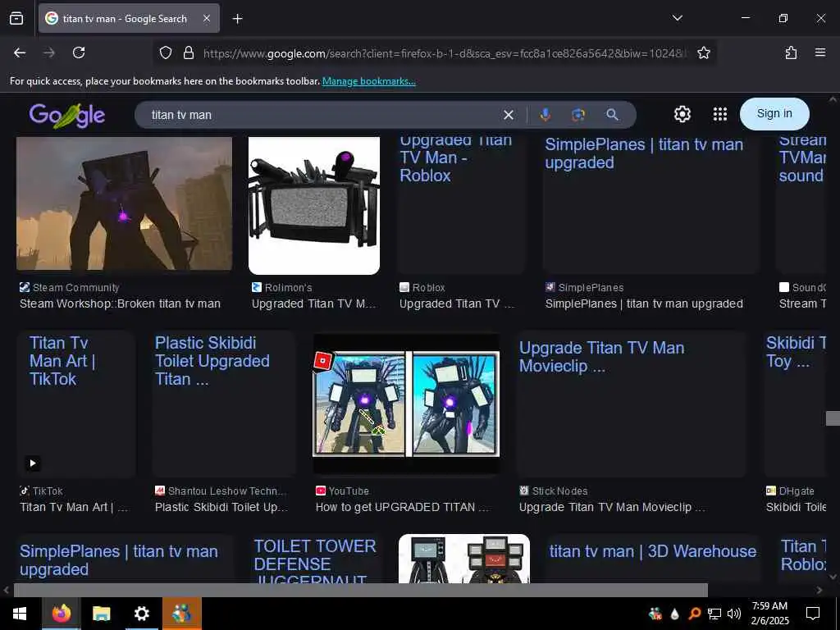Open the tracking protection shield icon
840x630 pixels.
click(166, 52)
